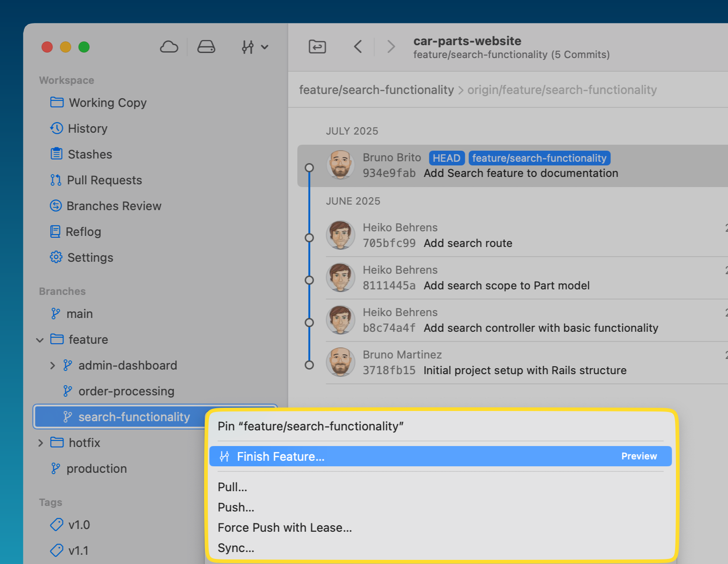Viewport: 728px width, 564px height.
Task: Expand the hotfix folder
Action: [x=41, y=443]
